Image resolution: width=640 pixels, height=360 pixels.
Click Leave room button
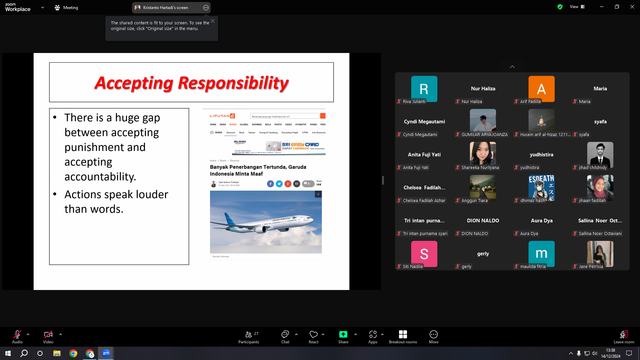point(624,337)
